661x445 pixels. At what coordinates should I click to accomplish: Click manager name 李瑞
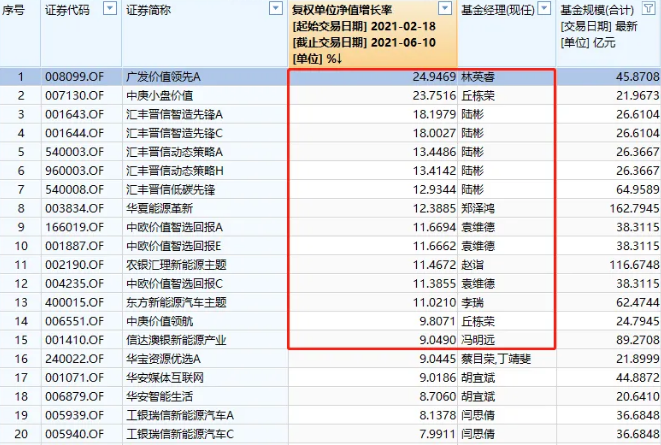(473, 303)
